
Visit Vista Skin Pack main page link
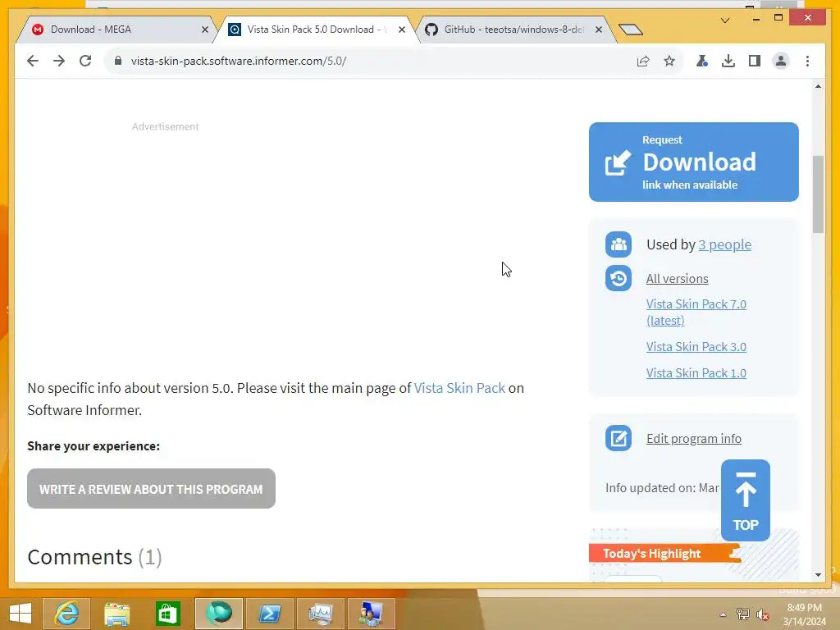(459, 388)
